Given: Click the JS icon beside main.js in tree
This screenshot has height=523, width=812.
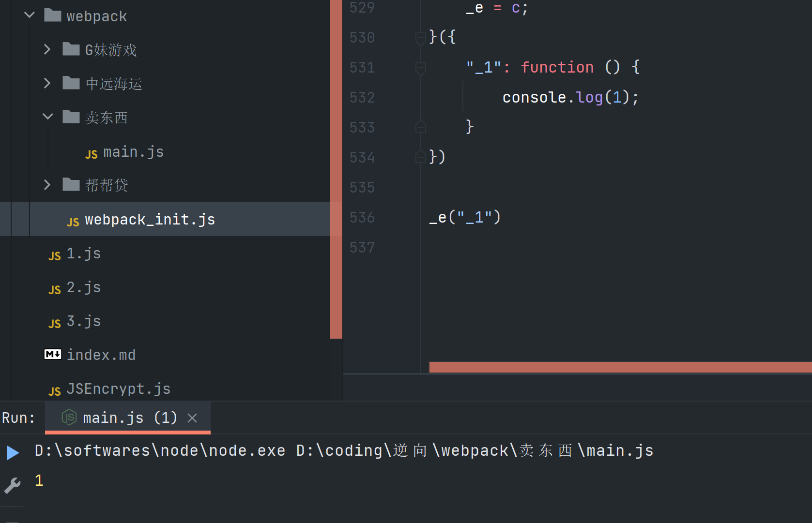Looking at the screenshot, I should click(x=92, y=154).
